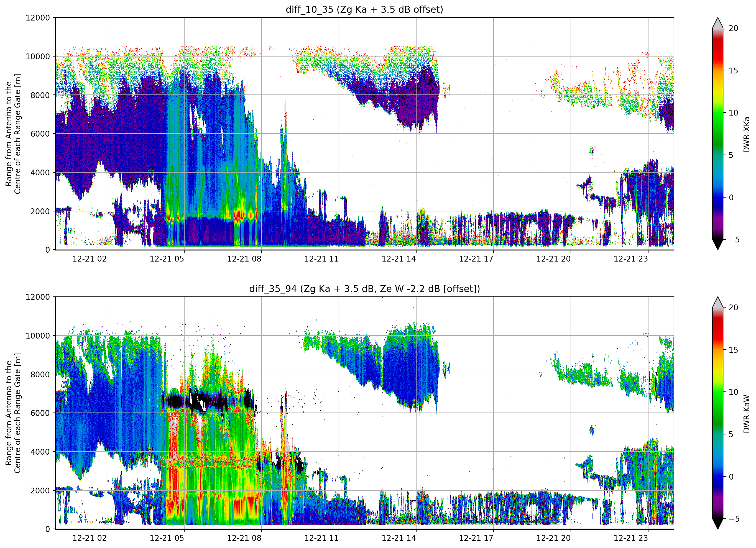Click the DWR-XKa colorbar label
This screenshot has width=756, height=548.
[x=746, y=134]
